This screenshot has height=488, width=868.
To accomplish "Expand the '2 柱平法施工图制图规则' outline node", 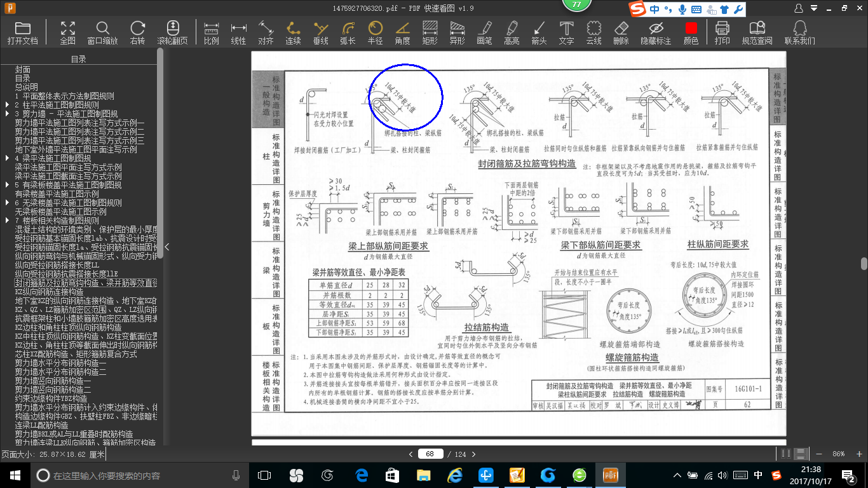I will tap(7, 105).
